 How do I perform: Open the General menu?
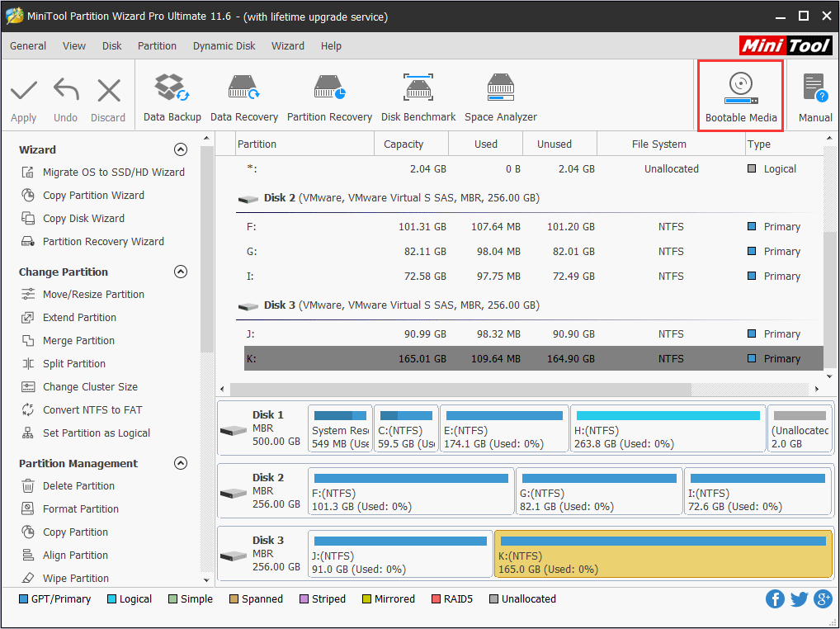tap(28, 45)
